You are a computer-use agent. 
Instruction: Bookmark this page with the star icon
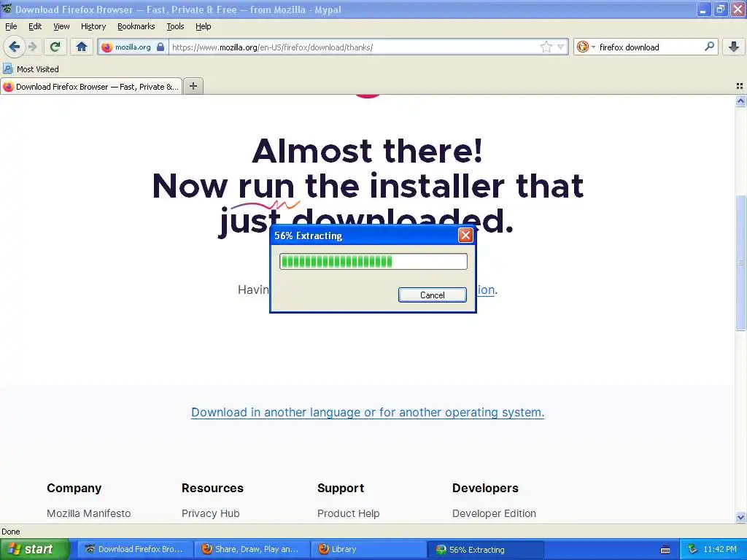tap(546, 47)
